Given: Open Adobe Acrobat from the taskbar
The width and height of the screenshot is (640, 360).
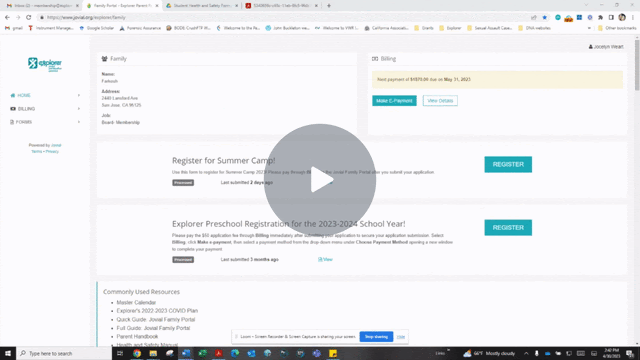Looking at the screenshot, I should tap(219, 353).
